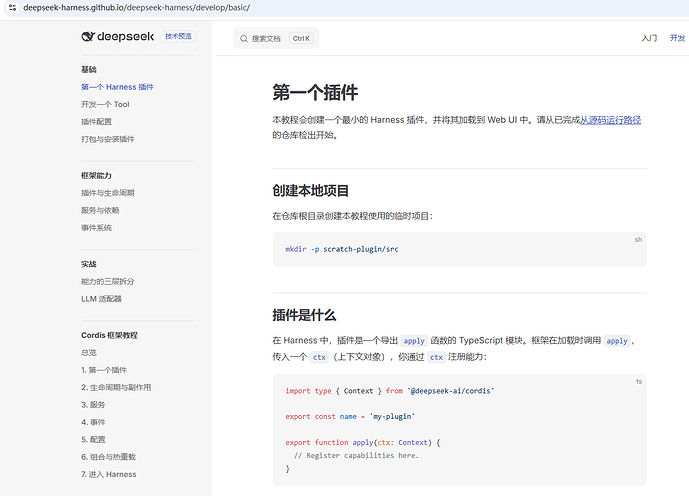Open 2. 生命周期与副作用 tutorial
The width and height of the screenshot is (689, 496).
coord(116,387)
